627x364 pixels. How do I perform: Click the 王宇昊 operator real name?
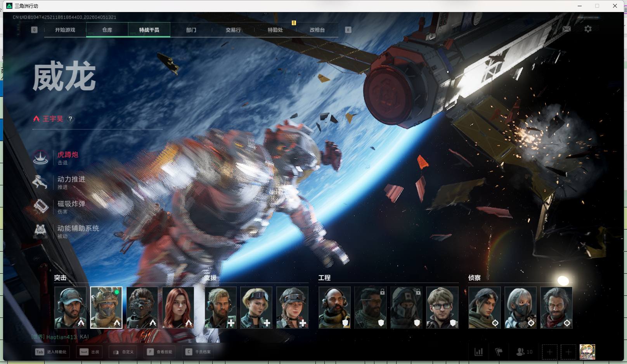pyautogui.click(x=53, y=119)
